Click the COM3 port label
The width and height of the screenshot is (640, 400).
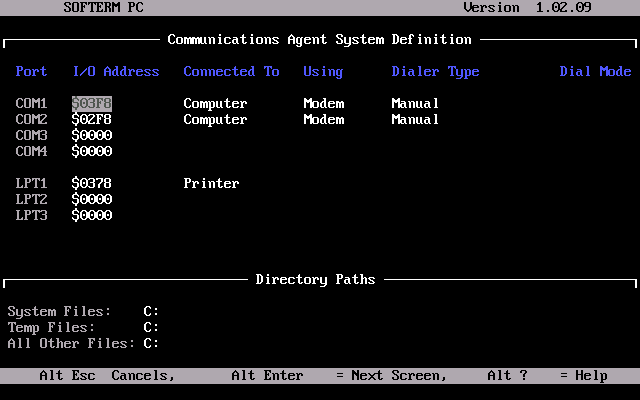click(x=31, y=135)
